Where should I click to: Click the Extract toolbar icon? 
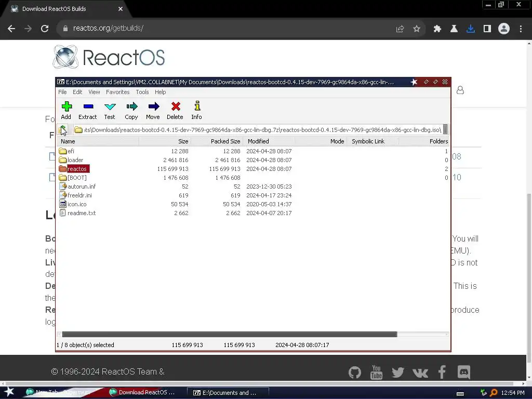tap(87, 110)
